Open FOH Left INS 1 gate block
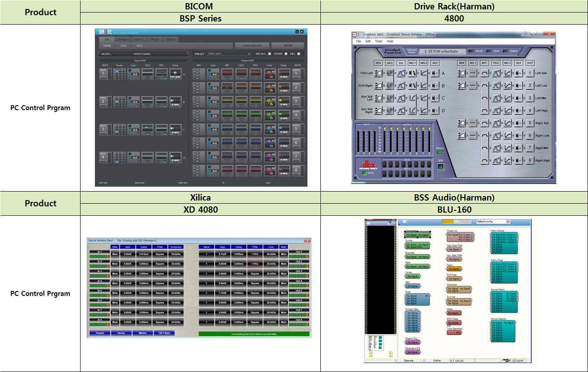Image resolution: width=588 pixels, height=372 pixels. tap(412, 73)
